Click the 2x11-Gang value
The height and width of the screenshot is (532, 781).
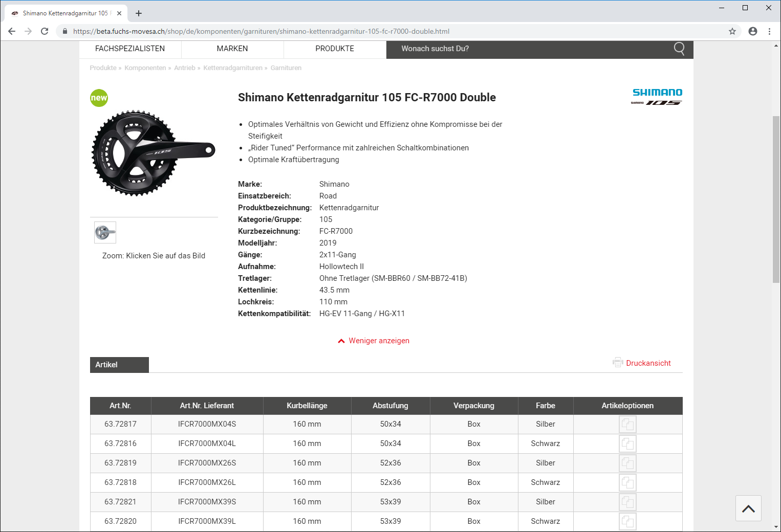coord(338,255)
